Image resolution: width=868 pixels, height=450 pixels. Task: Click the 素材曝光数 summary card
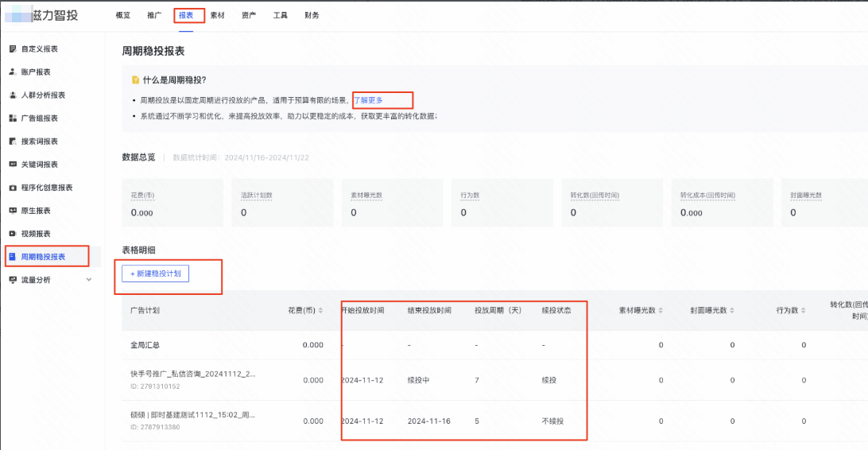pyautogui.click(x=393, y=203)
